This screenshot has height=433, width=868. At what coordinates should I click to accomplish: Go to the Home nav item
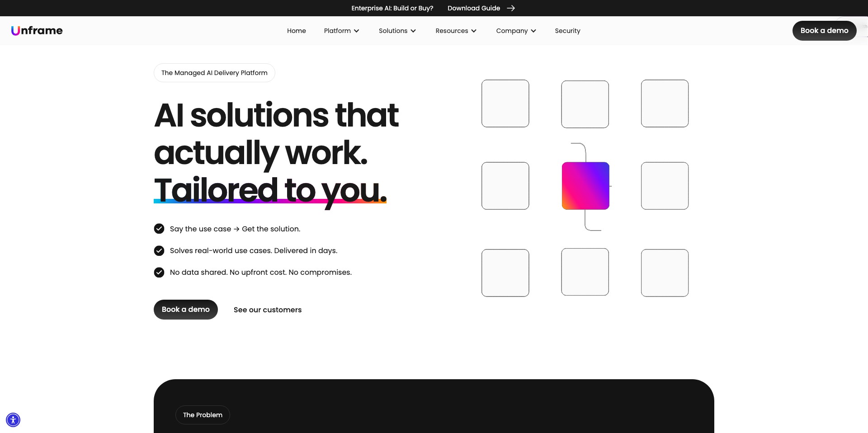pos(297,31)
